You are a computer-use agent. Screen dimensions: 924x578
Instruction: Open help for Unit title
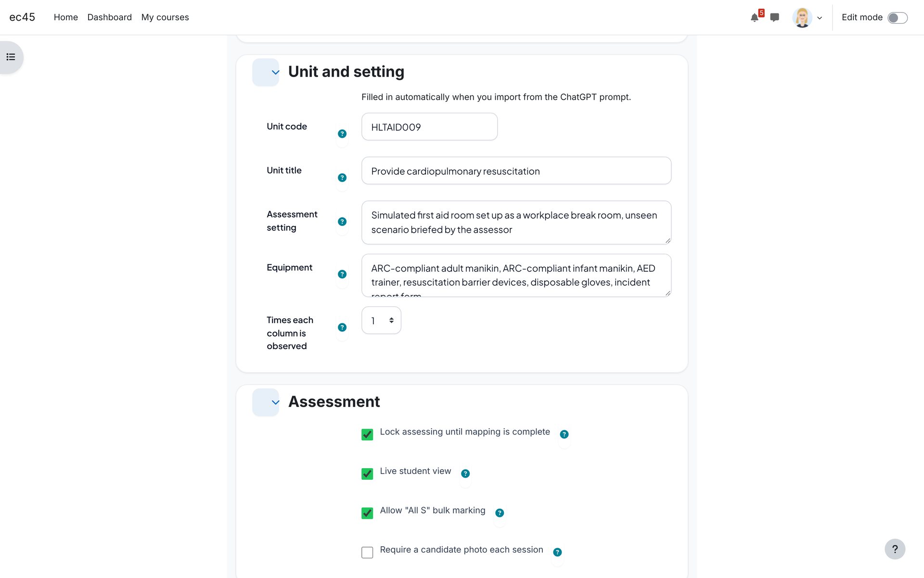coord(342,178)
